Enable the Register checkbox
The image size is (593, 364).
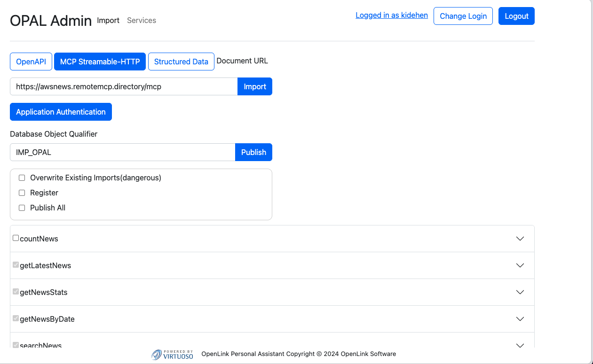click(22, 193)
